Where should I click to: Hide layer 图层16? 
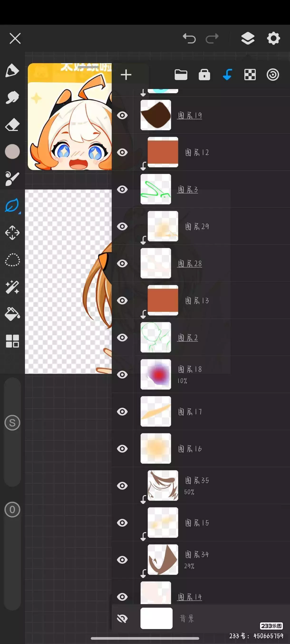click(x=122, y=449)
